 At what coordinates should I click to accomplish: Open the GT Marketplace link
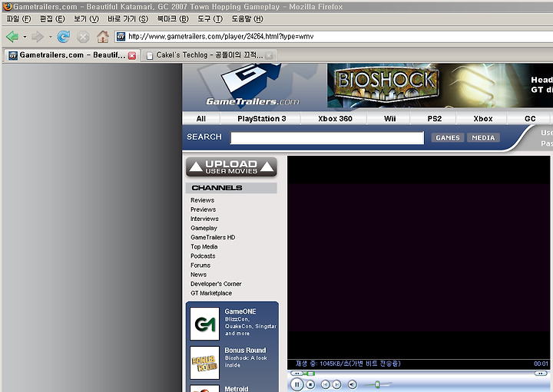point(211,293)
